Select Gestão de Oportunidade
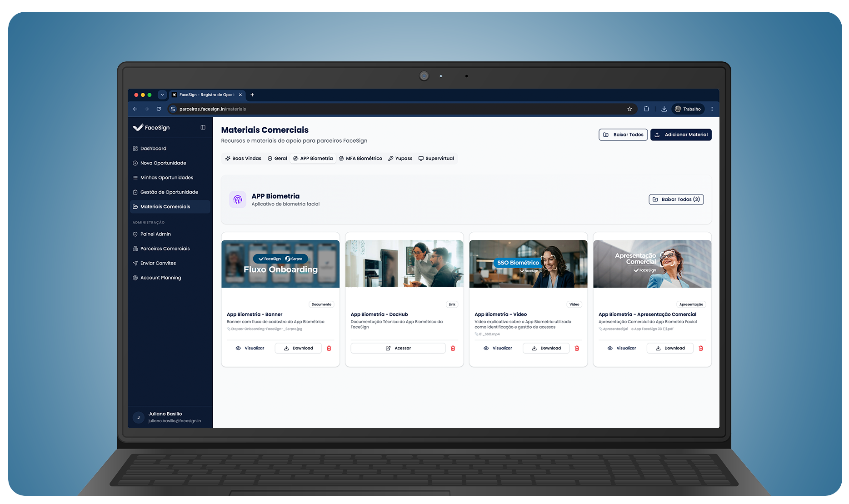 click(x=170, y=192)
